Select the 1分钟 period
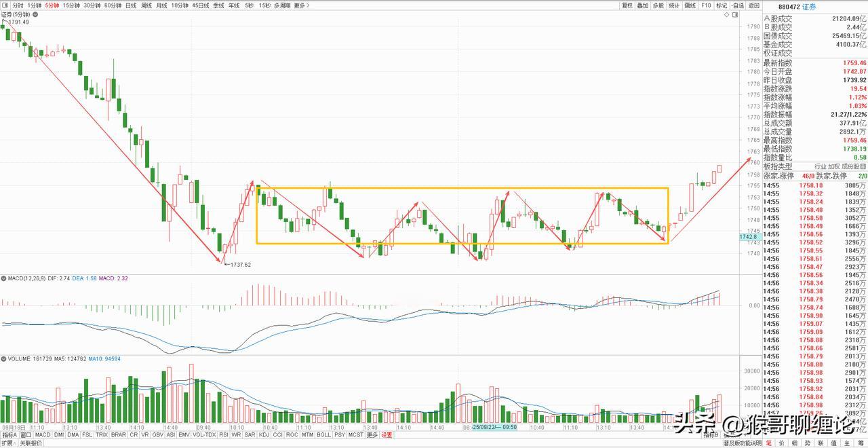Image resolution: width=868 pixels, height=448 pixels. click(35, 5)
